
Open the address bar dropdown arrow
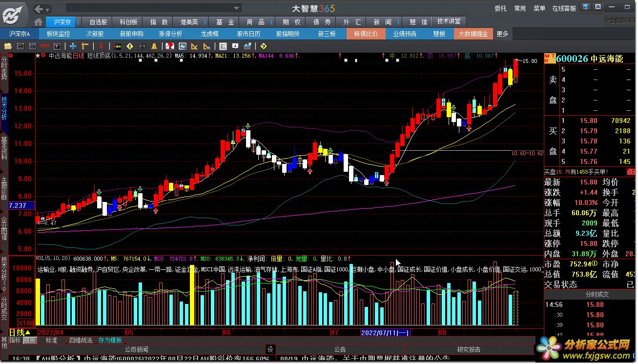(x=237, y=8)
